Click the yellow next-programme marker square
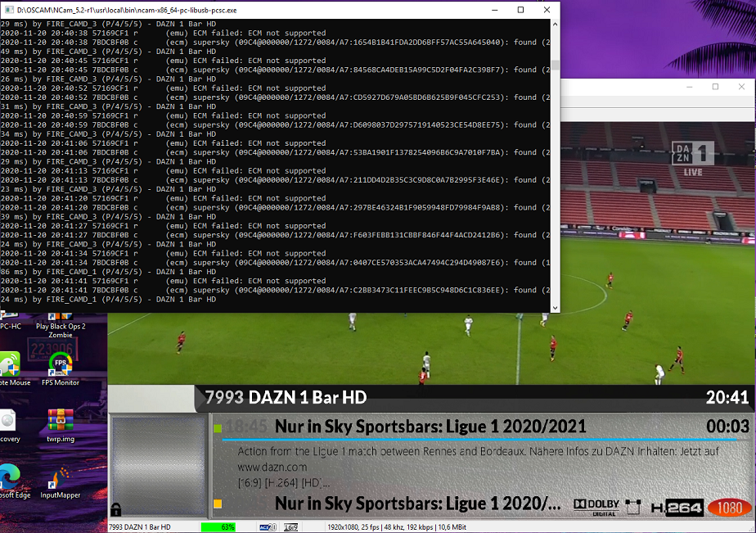The width and height of the screenshot is (756, 533). pyautogui.click(x=218, y=504)
